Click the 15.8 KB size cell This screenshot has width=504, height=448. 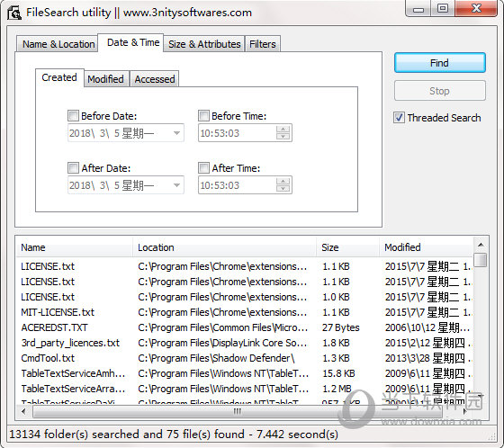point(338,373)
